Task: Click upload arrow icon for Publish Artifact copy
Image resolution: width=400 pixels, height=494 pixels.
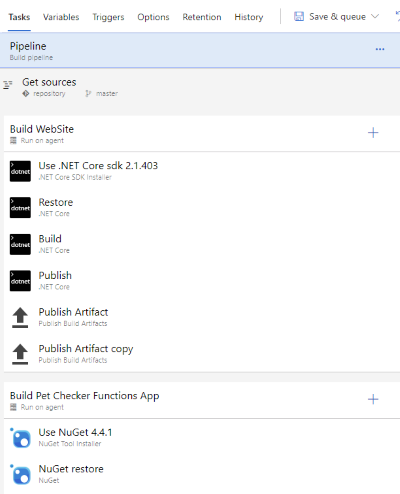Action: [x=20, y=354]
